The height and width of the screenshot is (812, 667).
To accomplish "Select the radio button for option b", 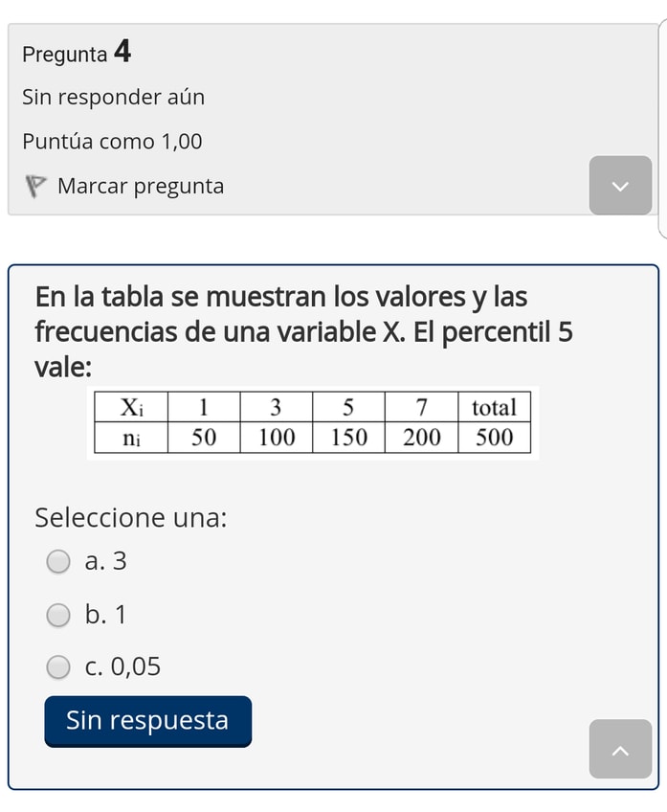I will tap(58, 615).
